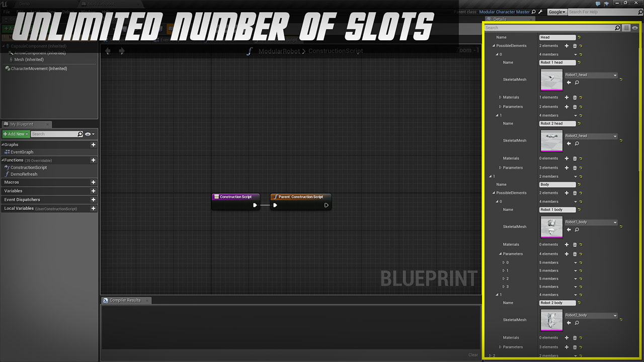Image resolution: width=644 pixels, height=362 pixels.
Task: Collapse the Graphs section
Action: pyautogui.click(x=3, y=145)
